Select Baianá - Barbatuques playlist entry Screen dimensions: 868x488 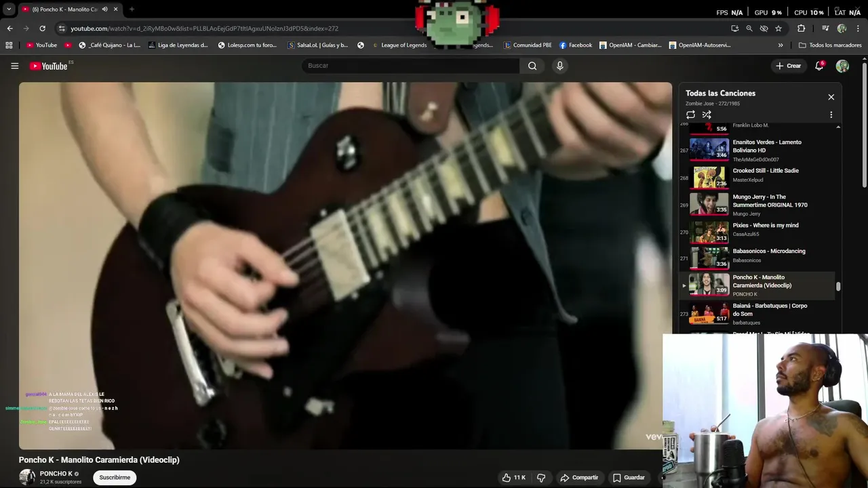(x=757, y=313)
